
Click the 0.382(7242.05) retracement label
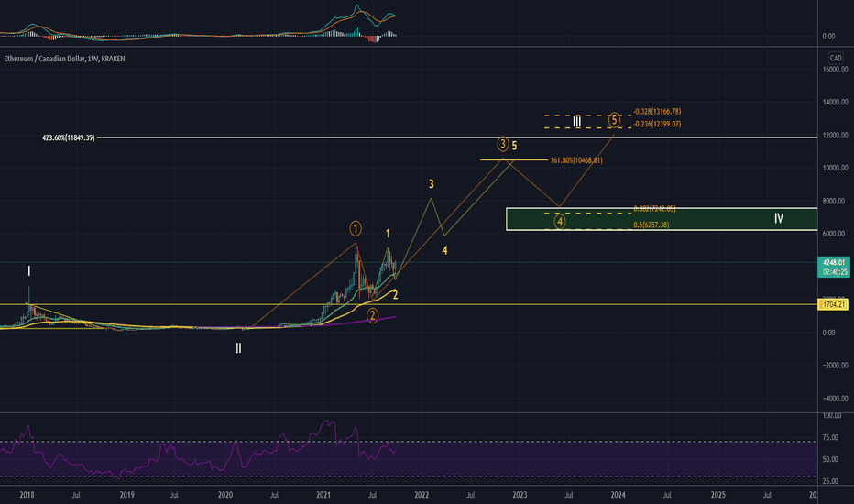pyautogui.click(x=654, y=209)
